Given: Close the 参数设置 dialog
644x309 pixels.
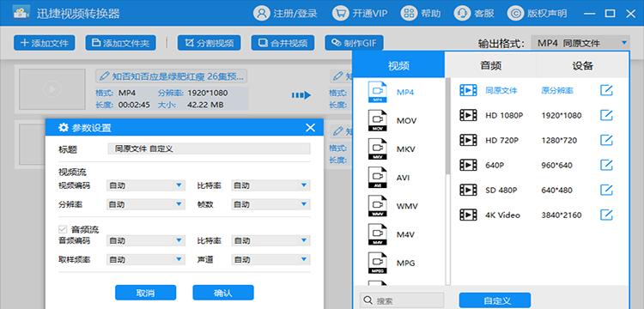Looking at the screenshot, I should [x=311, y=128].
